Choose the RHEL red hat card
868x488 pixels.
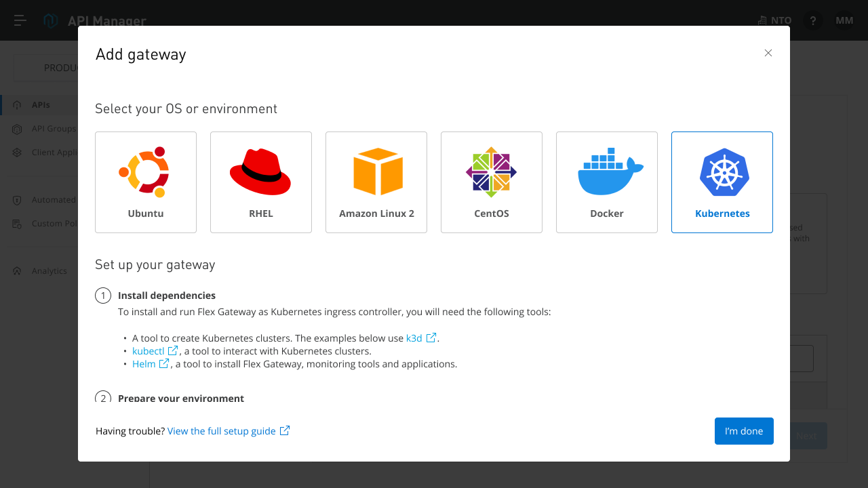click(261, 182)
